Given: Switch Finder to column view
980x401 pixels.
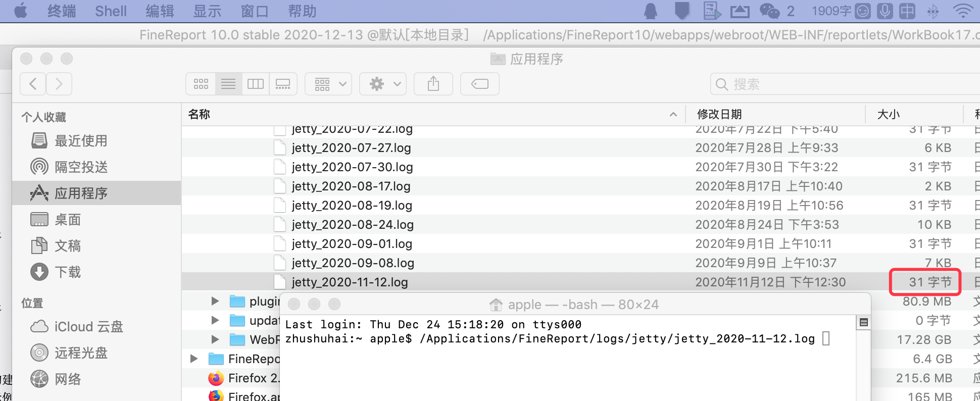Looking at the screenshot, I should [256, 84].
